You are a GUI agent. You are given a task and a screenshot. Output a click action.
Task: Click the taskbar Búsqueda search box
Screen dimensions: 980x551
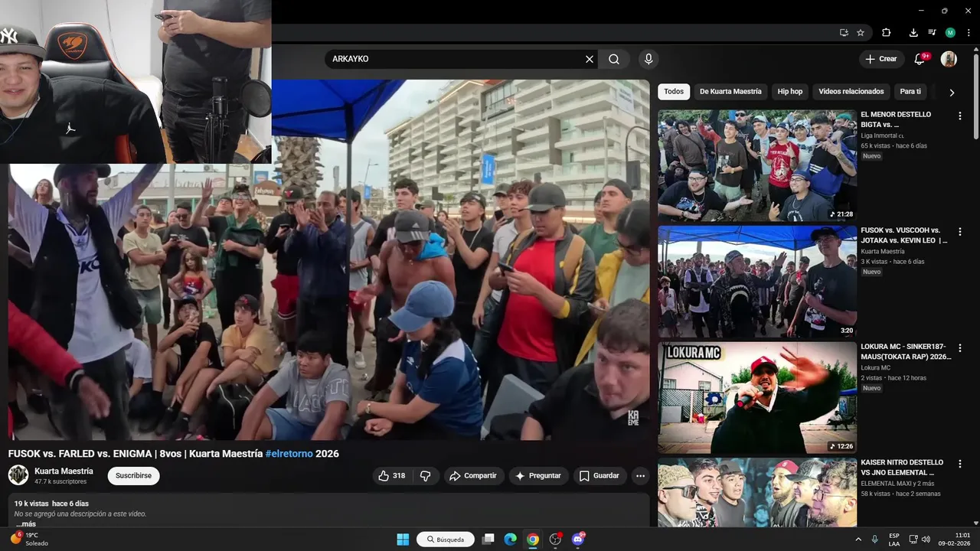click(x=446, y=540)
